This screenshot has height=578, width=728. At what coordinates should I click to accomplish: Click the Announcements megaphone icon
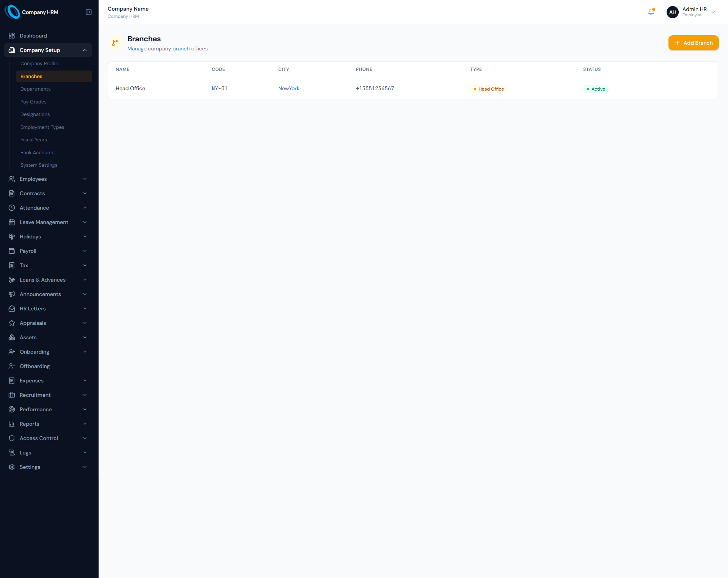(x=12, y=294)
